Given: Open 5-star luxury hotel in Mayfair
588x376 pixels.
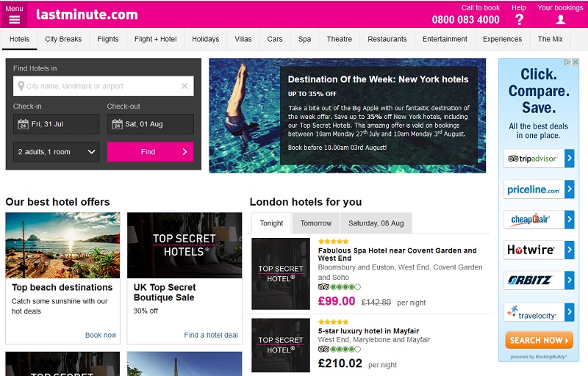Looking at the screenshot, I should pyautogui.click(x=369, y=331).
